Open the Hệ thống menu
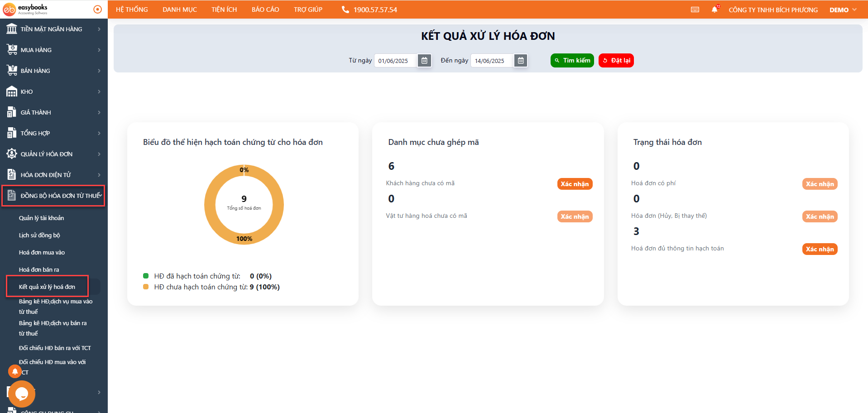Image resolution: width=868 pixels, height=413 pixels. point(132,10)
